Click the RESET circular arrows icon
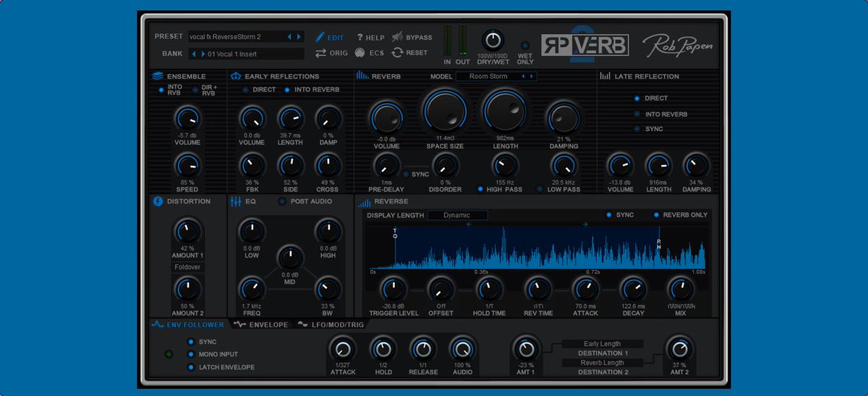 tap(397, 53)
